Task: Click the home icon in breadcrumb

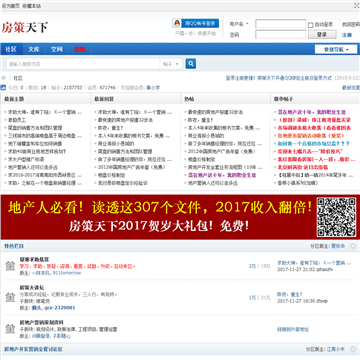Action: [x=4, y=78]
